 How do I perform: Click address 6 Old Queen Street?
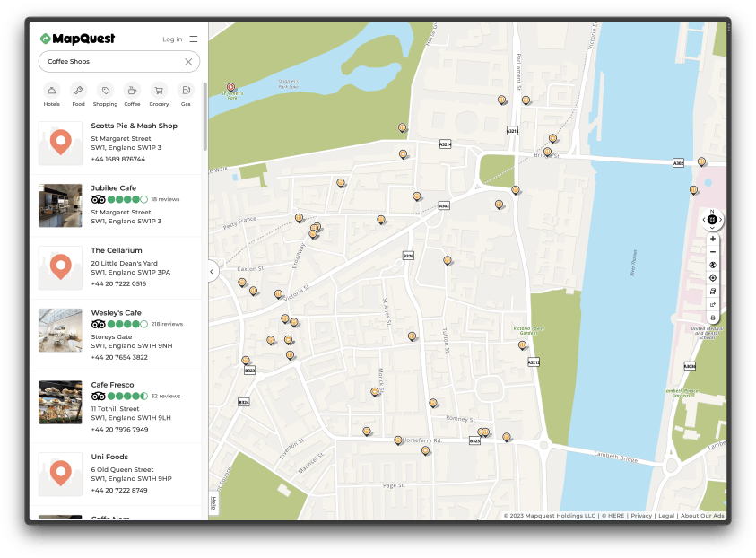click(123, 470)
